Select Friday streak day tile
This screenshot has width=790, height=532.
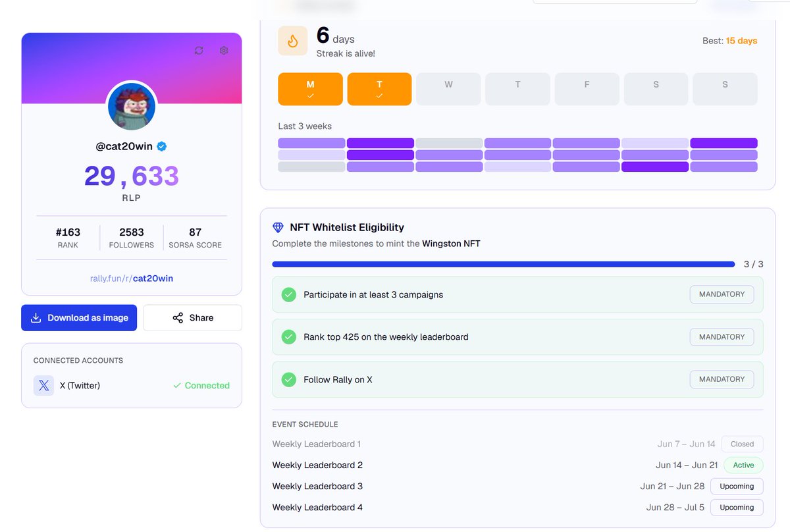tap(587, 89)
